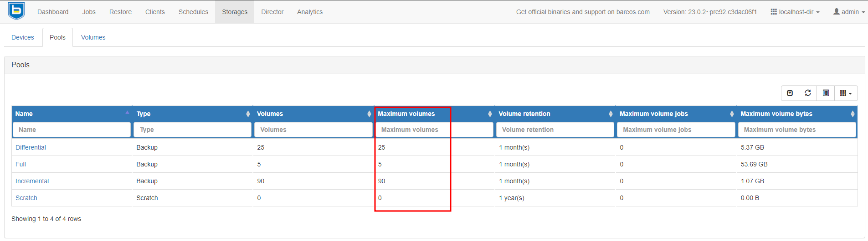
Task: Sort by Volume retention column arrows
Action: (x=611, y=114)
